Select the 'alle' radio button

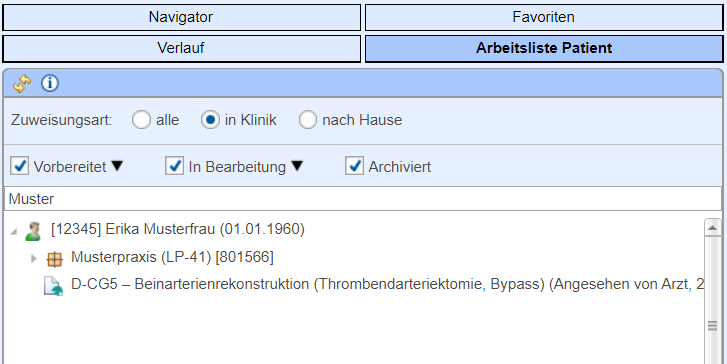point(141,120)
